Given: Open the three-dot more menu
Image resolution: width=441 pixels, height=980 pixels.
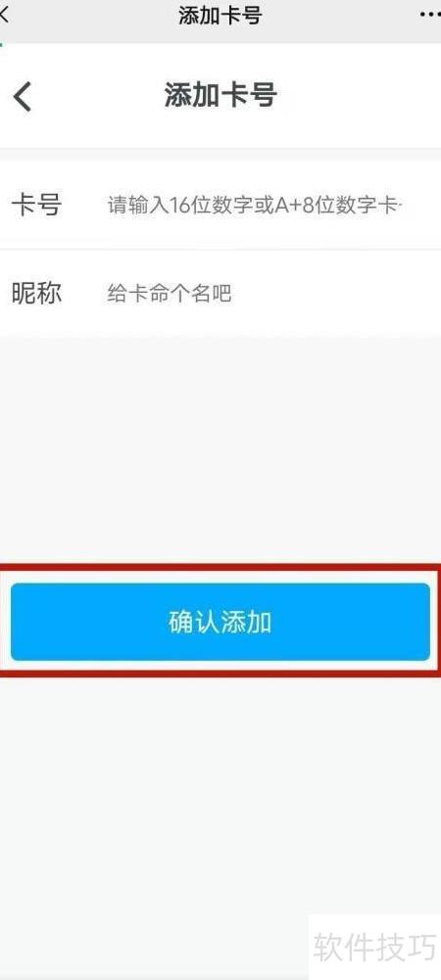Looking at the screenshot, I should point(429,15).
